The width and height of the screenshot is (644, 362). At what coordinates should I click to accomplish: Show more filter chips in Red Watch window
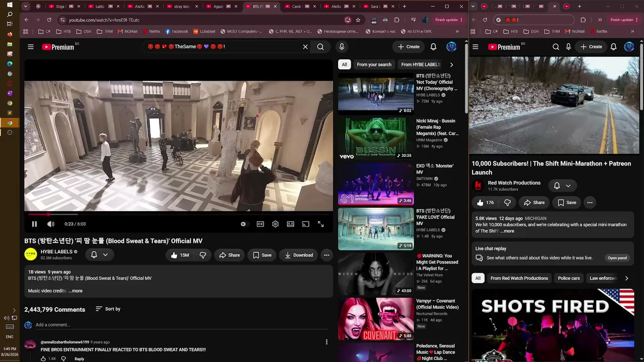pyautogui.click(x=626, y=278)
